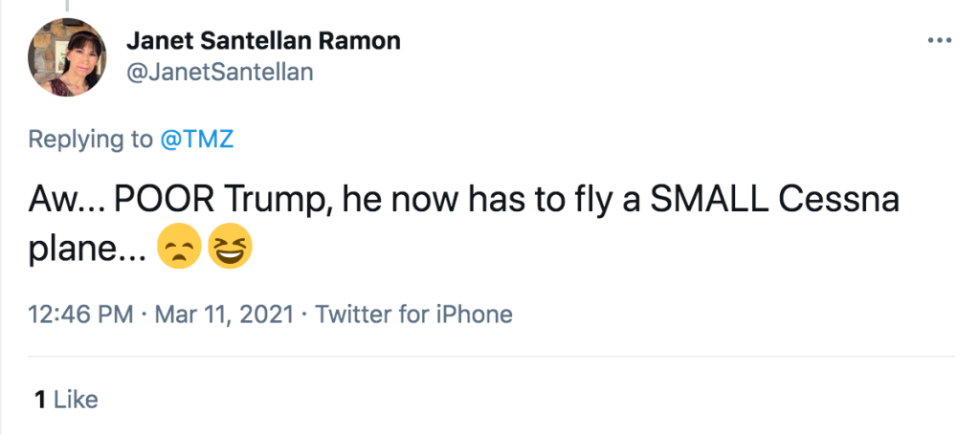980x435 pixels.
Task: Open the three-dot more options menu
Action: tap(940, 40)
